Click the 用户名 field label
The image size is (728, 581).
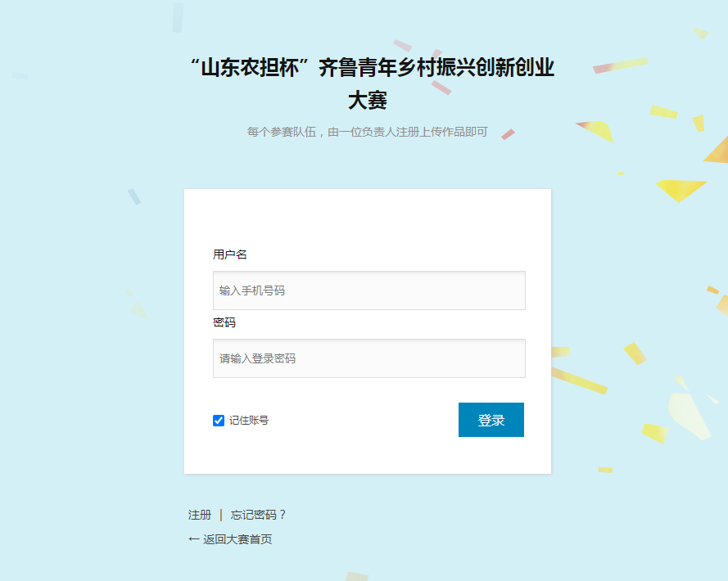click(230, 254)
